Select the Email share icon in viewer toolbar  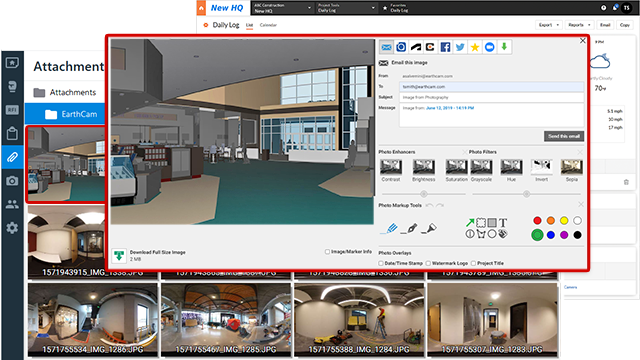tap(386, 47)
